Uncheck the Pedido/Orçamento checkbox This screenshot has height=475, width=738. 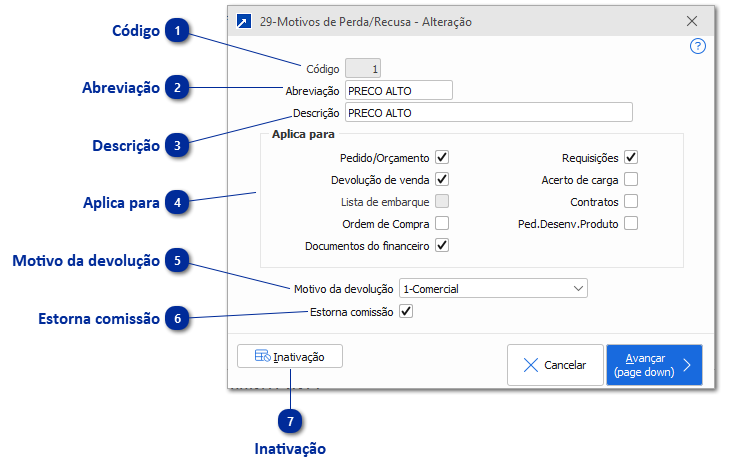pos(442,157)
